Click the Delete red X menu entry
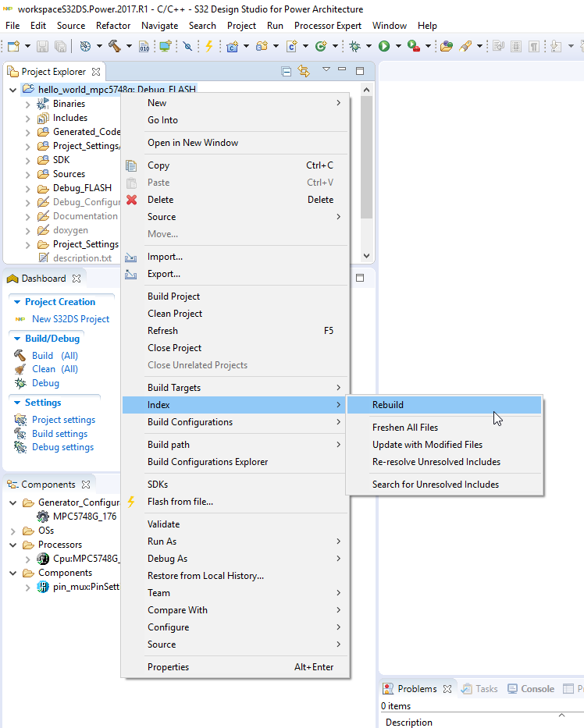Image resolution: width=584 pixels, height=728 pixels. coord(236,200)
